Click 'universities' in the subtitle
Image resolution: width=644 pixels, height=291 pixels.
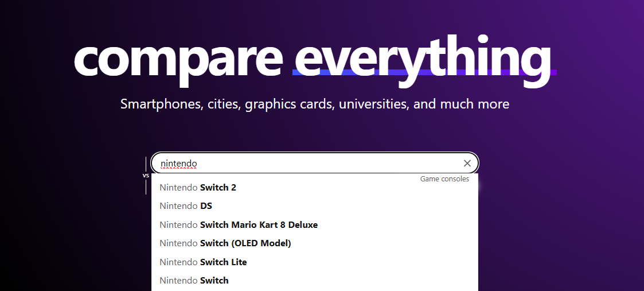coord(373,104)
